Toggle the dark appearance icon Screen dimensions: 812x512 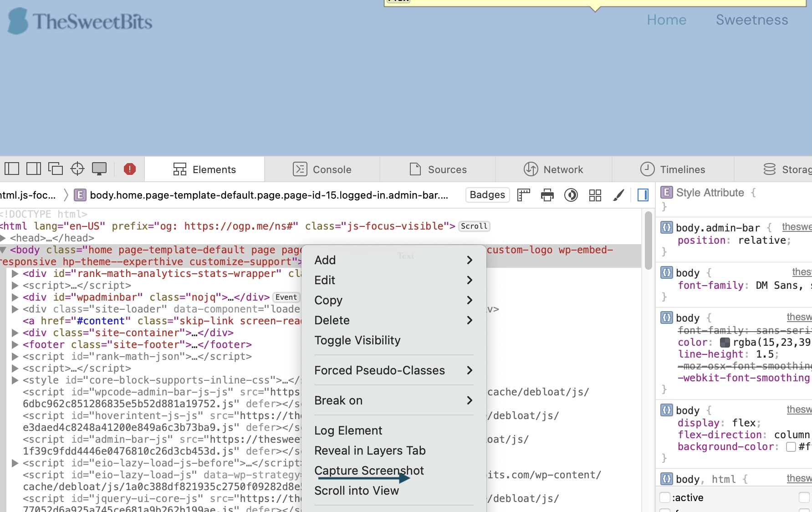pyautogui.click(x=571, y=195)
